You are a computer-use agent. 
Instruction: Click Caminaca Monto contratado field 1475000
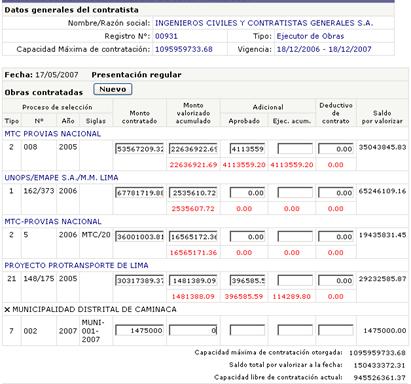coord(140,330)
